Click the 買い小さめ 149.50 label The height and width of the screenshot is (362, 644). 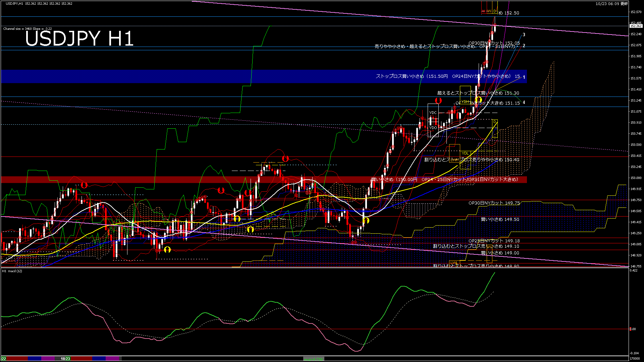[x=500, y=219]
